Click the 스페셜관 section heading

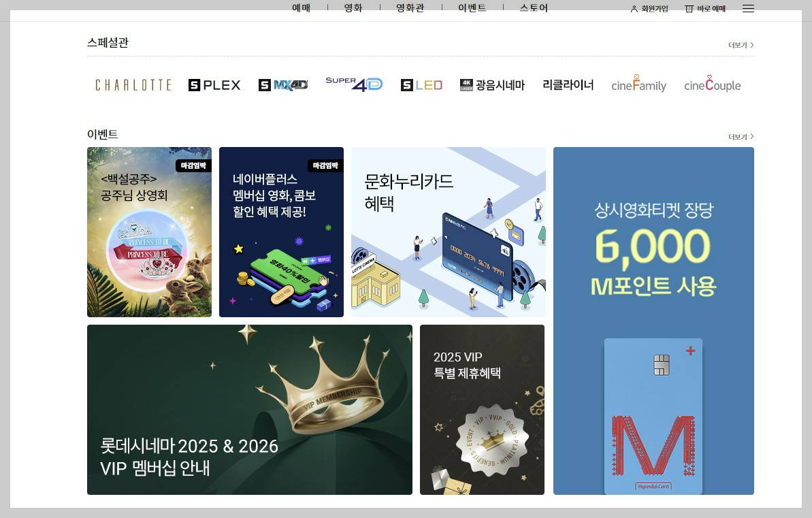pos(108,42)
